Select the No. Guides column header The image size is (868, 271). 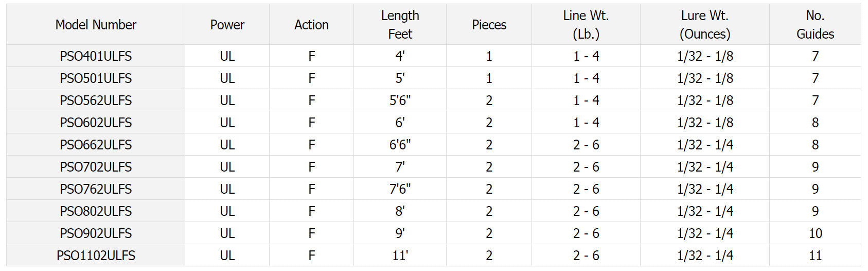coord(815,25)
